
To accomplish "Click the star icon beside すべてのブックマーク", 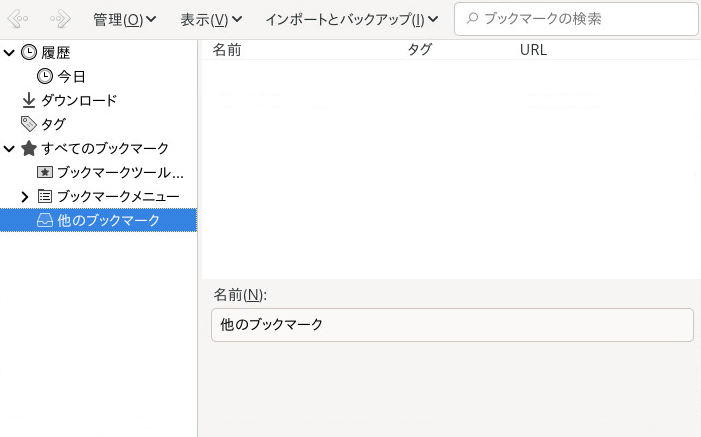I will coord(29,148).
